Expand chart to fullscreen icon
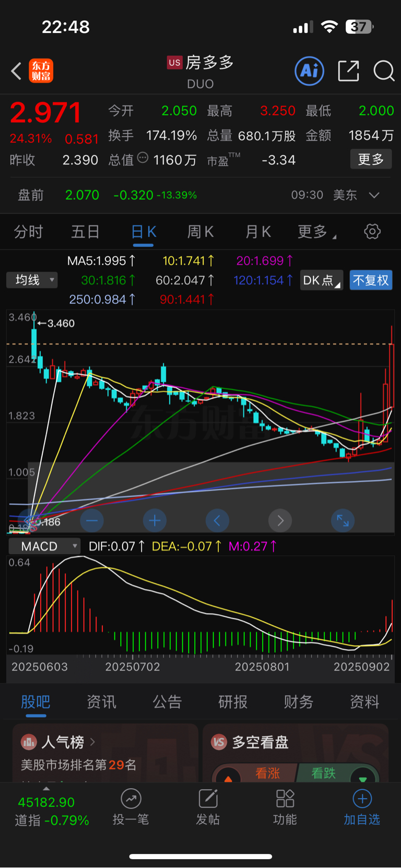The height and width of the screenshot is (868, 401). [343, 520]
